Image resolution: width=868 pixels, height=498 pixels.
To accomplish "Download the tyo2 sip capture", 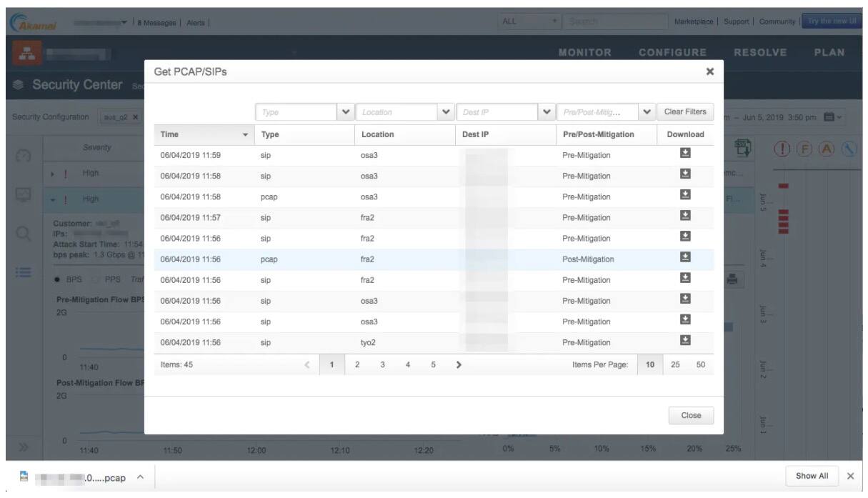I will [685, 342].
